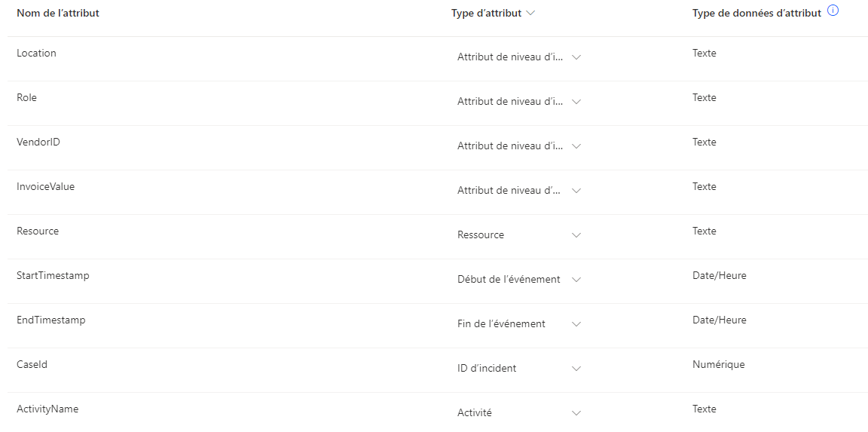
Task: Open the attribute type dropdown for Role
Action: (x=519, y=102)
